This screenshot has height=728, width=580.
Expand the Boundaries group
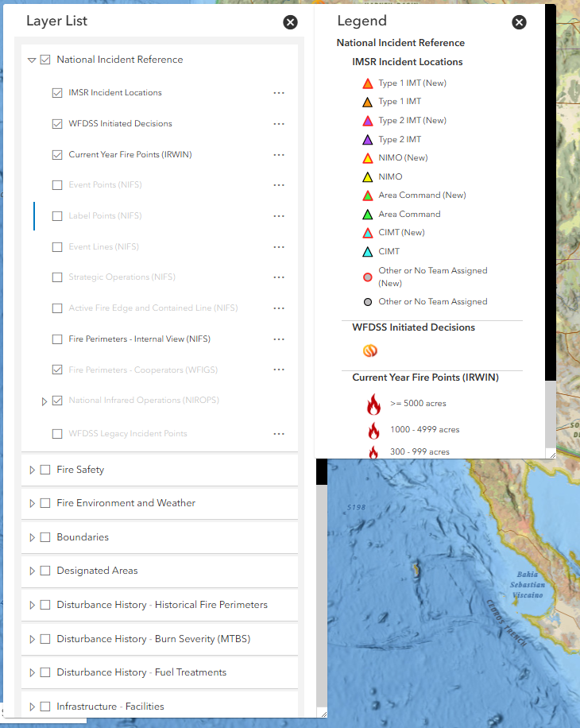click(x=32, y=537)
